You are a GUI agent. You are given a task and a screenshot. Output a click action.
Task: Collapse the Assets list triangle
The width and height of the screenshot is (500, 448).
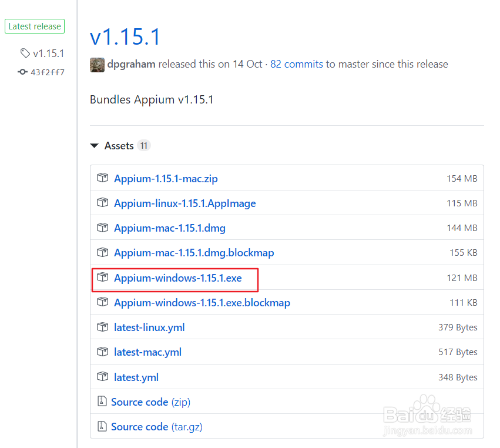(95, 146)
